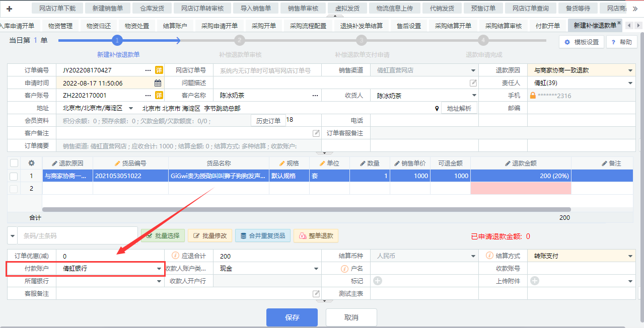The image size is (644, 328).
Task: Open the table column settings gear
Action: [31, 163]
